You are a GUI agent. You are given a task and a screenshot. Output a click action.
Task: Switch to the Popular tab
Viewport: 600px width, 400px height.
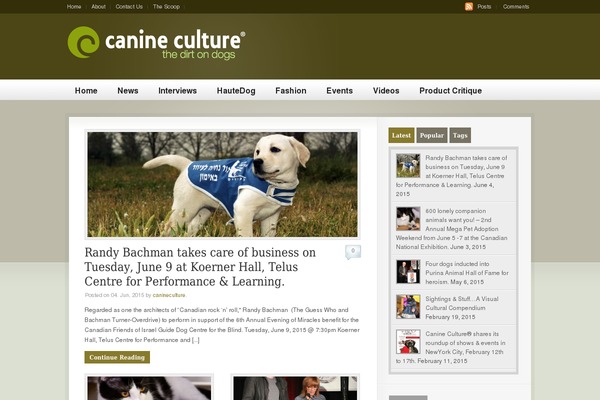(x=432, y=135)
